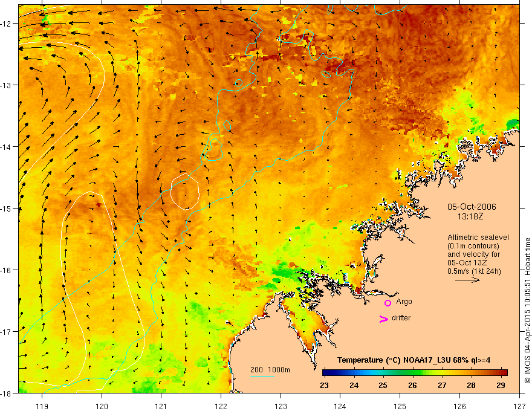Click the 'Altimetric sealevel' caption line
This screenshot has height=411, width=532.
click(x=478, y=238)
